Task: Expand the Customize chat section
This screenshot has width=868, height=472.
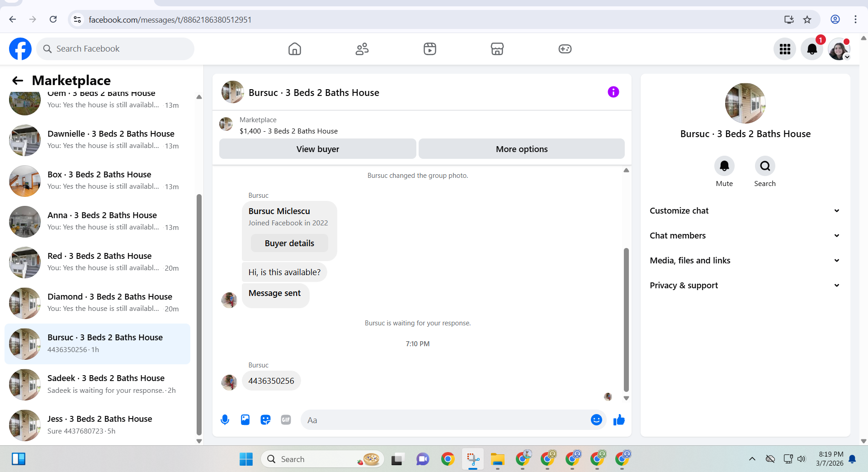Action: click(745, 211)
